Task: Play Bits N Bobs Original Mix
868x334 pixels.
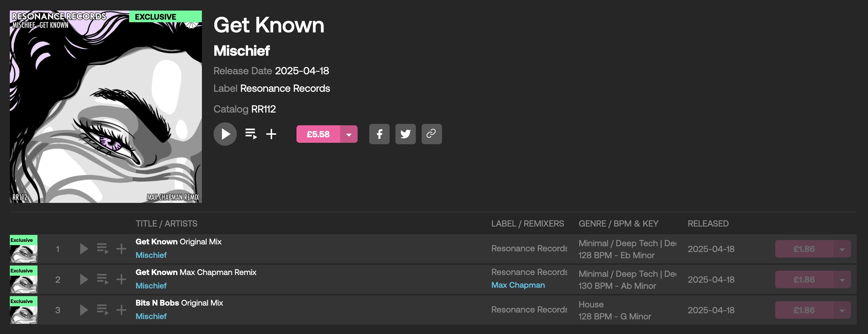Action: click(84, 310)
